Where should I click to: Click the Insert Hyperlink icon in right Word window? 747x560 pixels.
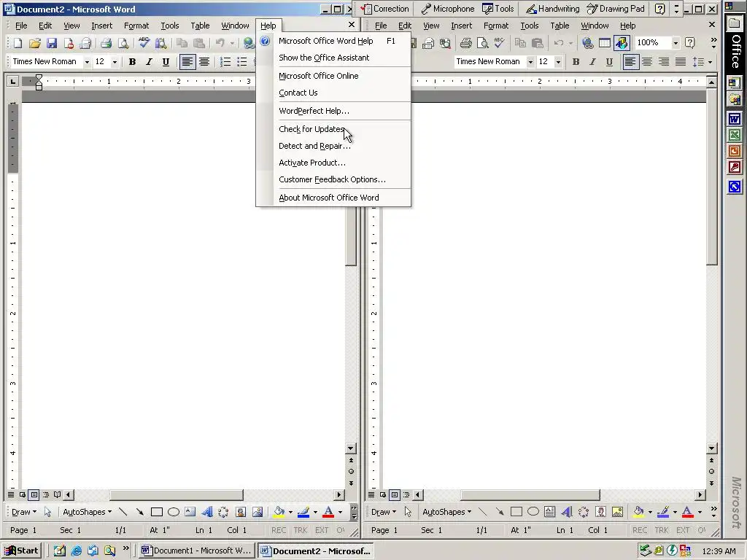pos(588,43)
